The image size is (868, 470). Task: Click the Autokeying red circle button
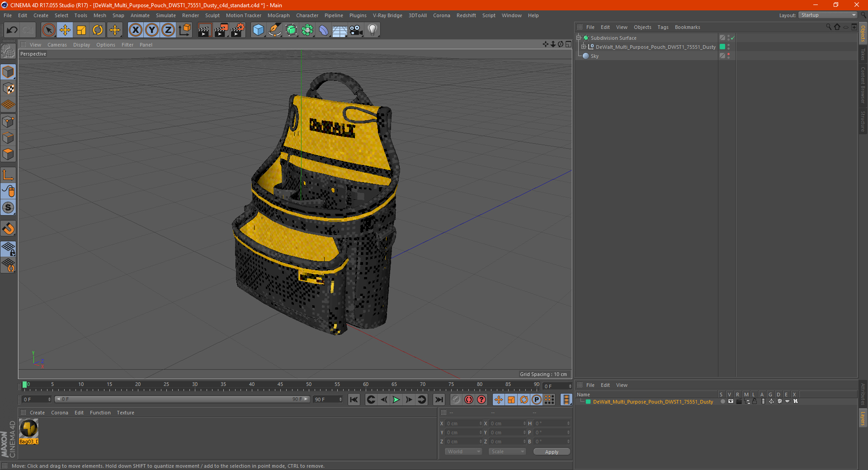(x=469, y=399)
